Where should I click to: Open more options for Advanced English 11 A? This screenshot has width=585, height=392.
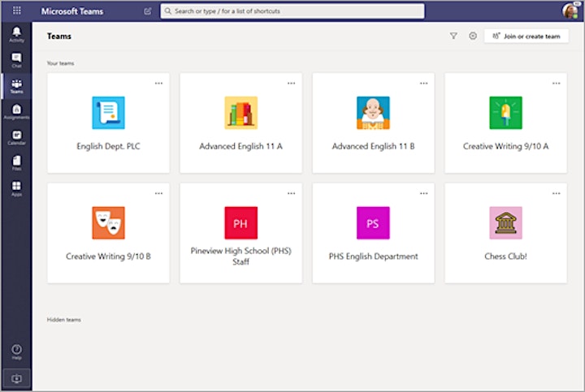pos(291,83)
